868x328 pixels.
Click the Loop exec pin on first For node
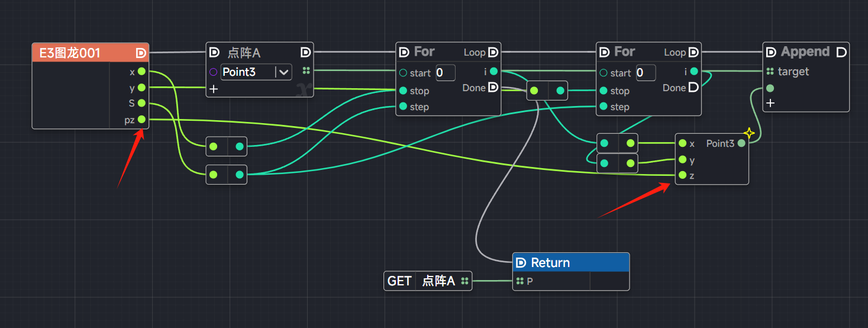[x=492, y=53]
